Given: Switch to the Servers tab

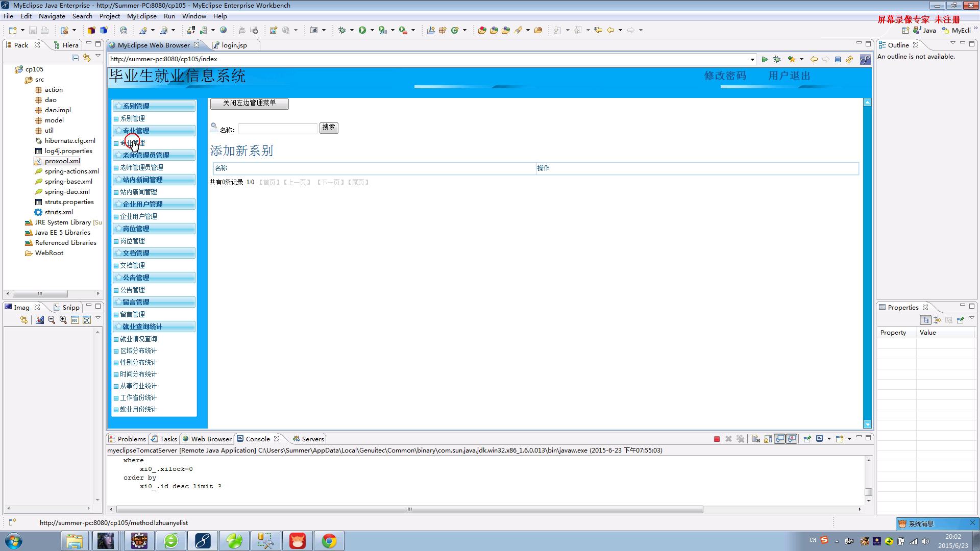Looking at the screenshot, I should coord(308,439).
